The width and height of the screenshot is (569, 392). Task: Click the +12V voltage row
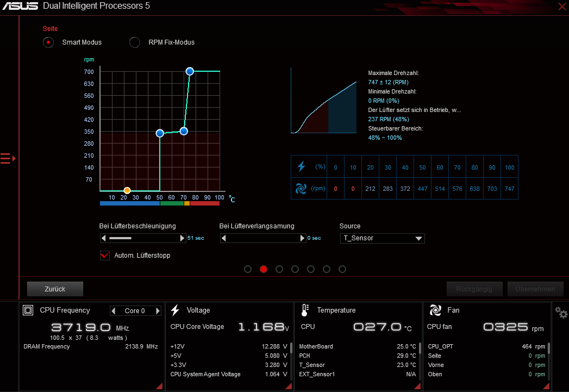[x=229, y=347]
